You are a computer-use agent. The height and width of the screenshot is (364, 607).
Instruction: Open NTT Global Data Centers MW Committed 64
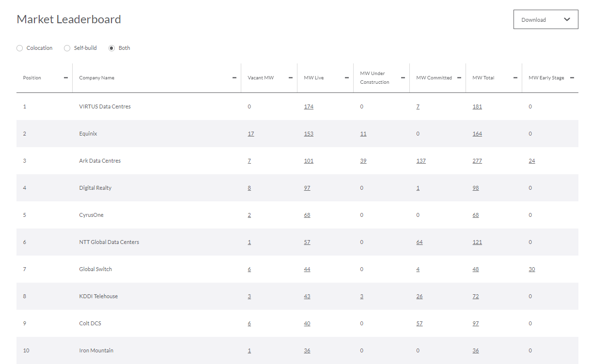[x=420, y=242]
